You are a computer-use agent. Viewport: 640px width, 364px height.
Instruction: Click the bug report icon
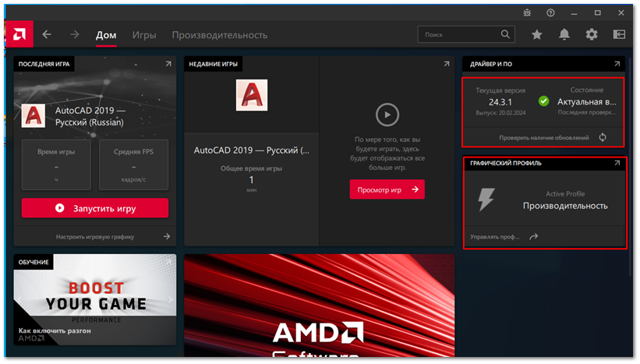[x=527, y=13]
